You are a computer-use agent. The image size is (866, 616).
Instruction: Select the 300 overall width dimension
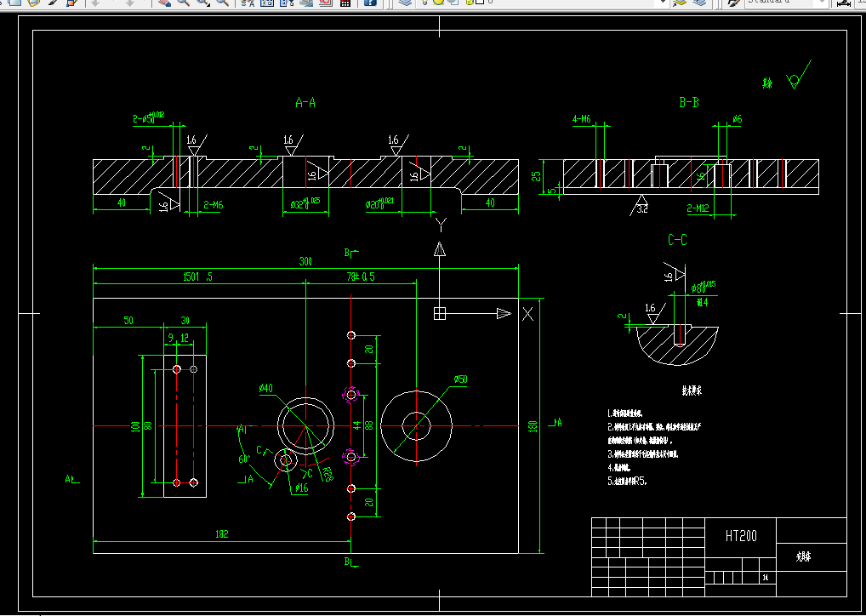click(x=305, y=261)
